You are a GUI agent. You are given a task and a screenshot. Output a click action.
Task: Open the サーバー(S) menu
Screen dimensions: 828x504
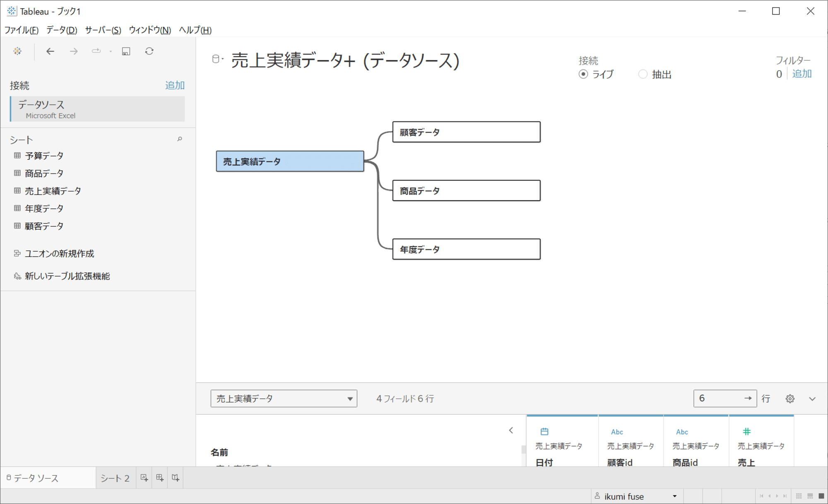point(103,30)
